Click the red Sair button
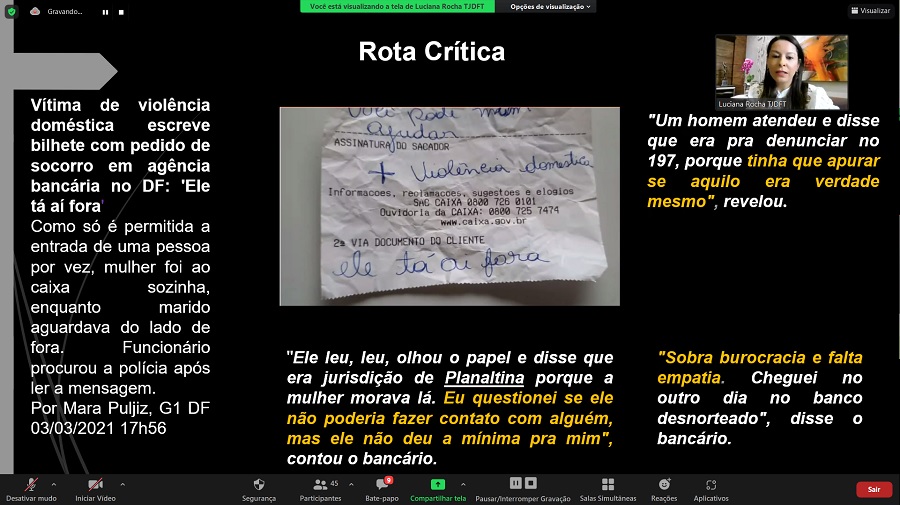This screenshot has width=900, height=505. pyautogui.click(x=873, y=489)
